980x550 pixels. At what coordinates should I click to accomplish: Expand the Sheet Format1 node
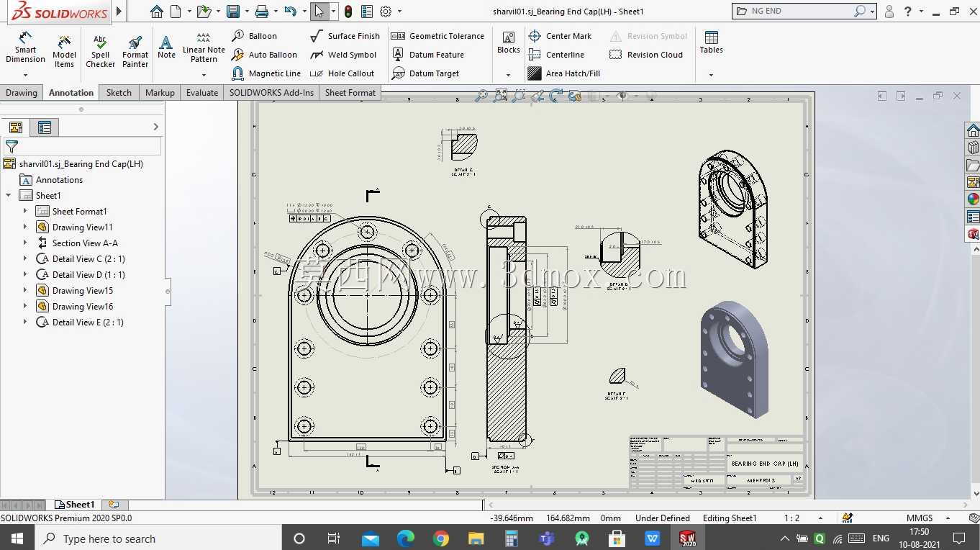pos(24,211)
